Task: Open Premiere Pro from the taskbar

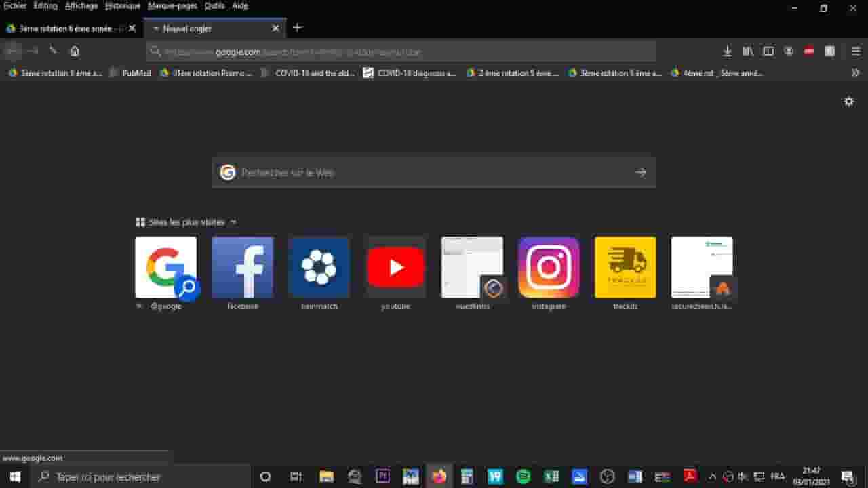Action: (x=383, y=476)
